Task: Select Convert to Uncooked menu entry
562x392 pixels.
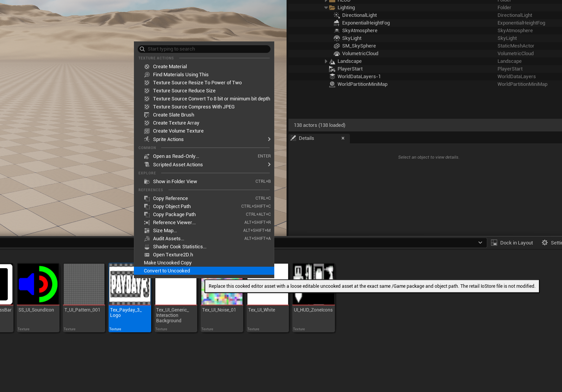Action: pyautogui.click(x=204, y=271)
